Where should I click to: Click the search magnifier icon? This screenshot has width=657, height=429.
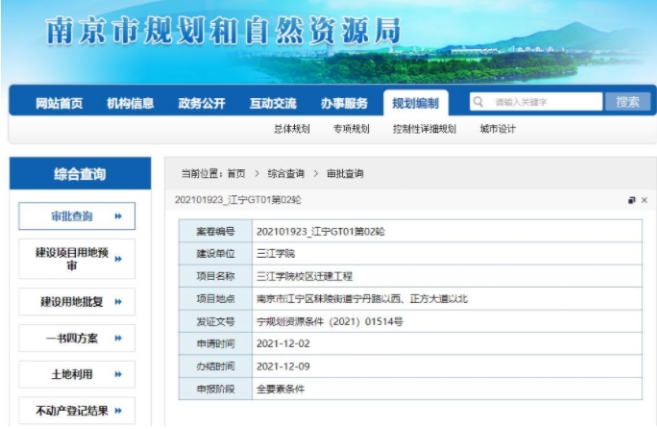click(x=479, y=102)
